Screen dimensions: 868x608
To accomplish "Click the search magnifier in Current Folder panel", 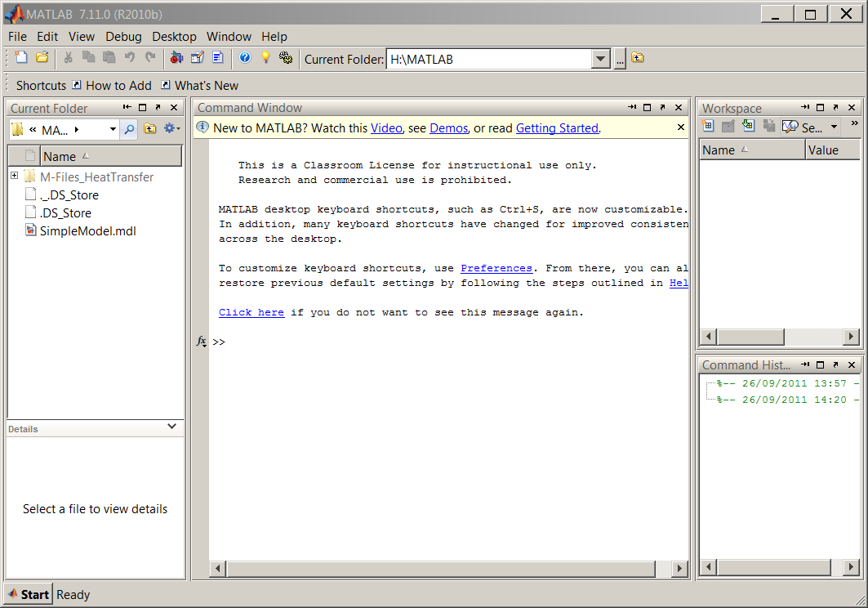I will click(x=129, y=129).
